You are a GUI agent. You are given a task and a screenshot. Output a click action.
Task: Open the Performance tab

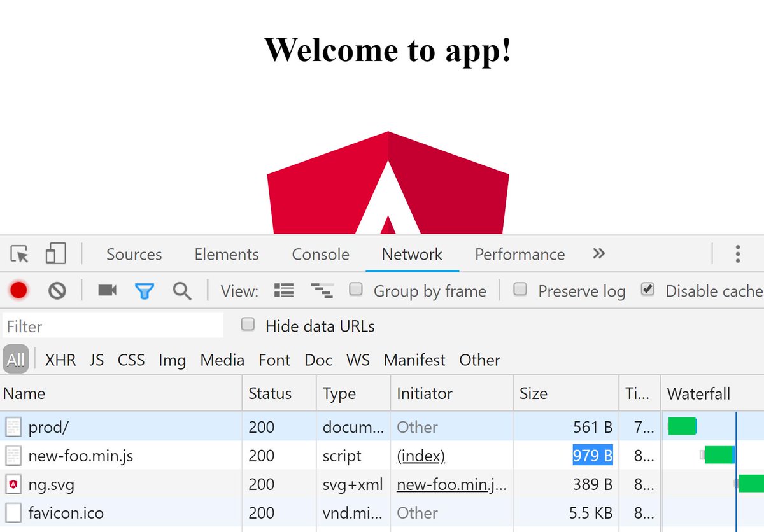520,255
